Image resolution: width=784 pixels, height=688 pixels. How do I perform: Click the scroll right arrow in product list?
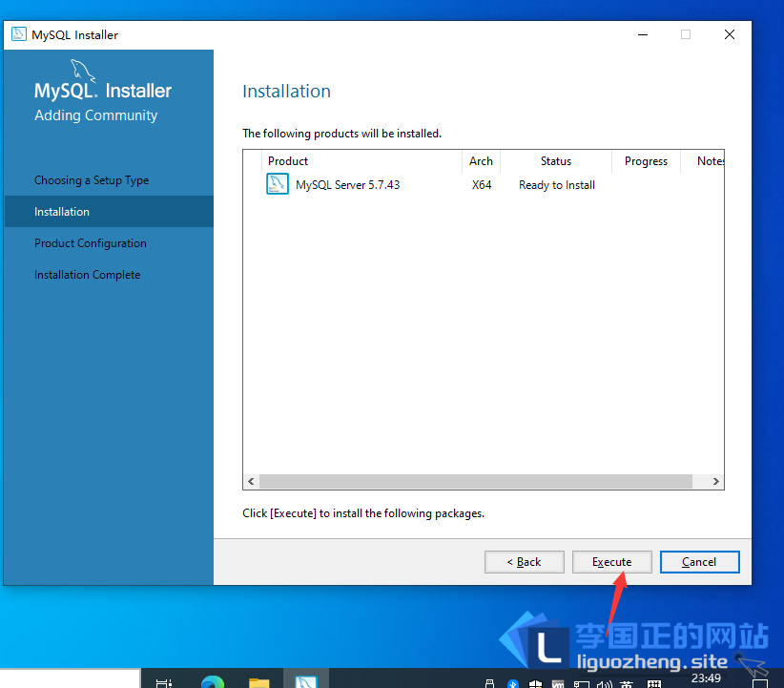click(715, 481)
